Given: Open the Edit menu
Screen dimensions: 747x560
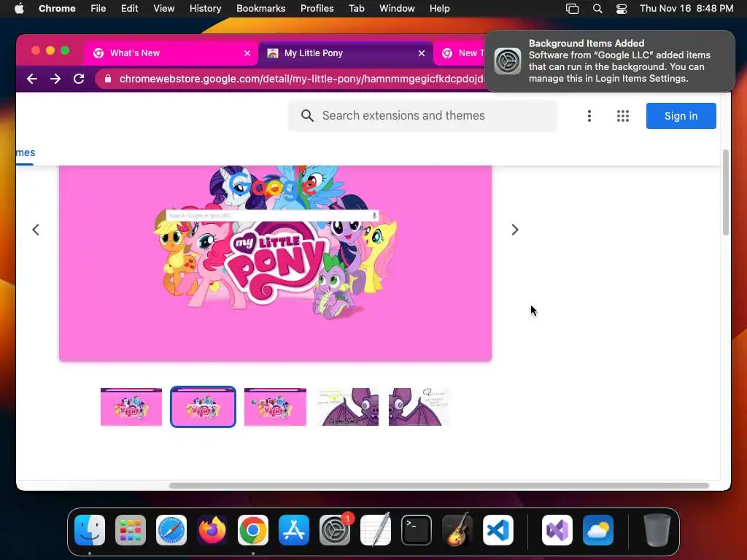Looking at the screenshot, I should (129, 9).
